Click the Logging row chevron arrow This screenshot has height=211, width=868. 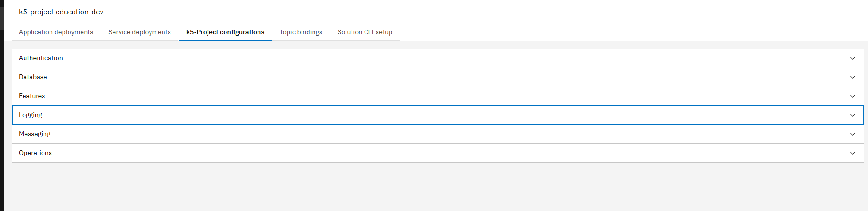852,115
